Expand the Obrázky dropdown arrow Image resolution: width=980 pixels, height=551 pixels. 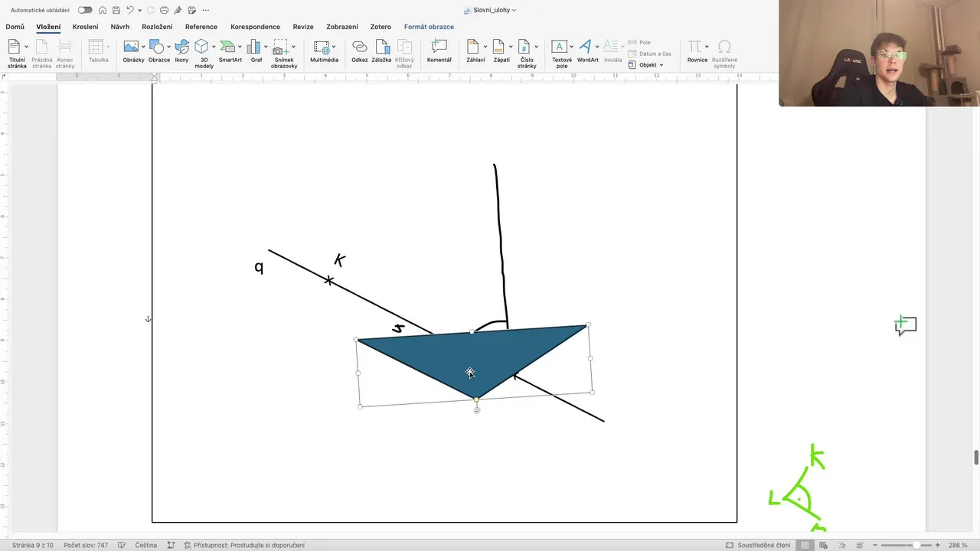(144, 47)
